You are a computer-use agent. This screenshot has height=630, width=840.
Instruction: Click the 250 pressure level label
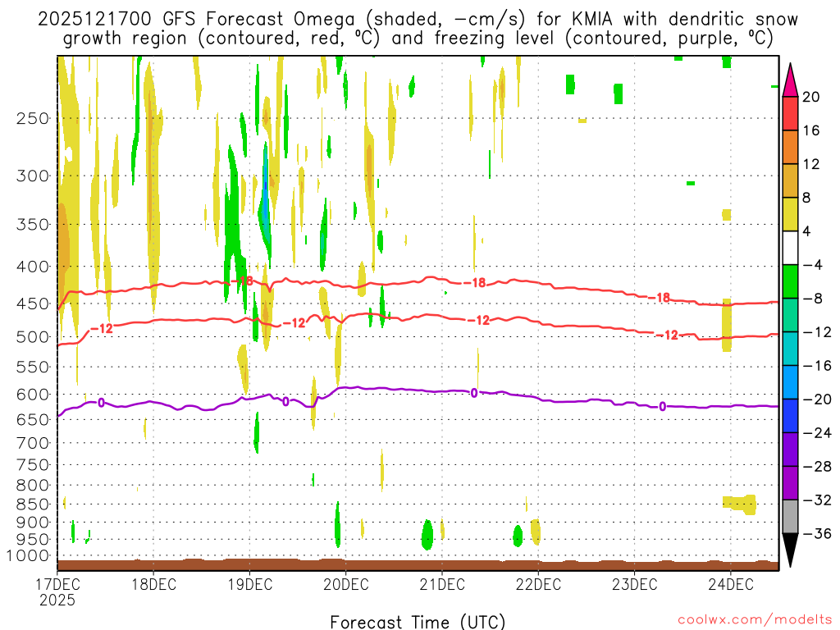tap(33, 118)
